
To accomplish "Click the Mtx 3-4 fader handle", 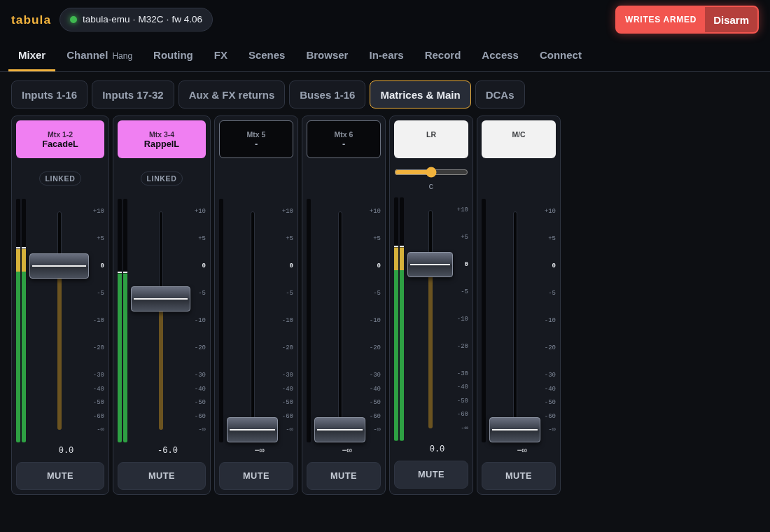I will point(160,299).
